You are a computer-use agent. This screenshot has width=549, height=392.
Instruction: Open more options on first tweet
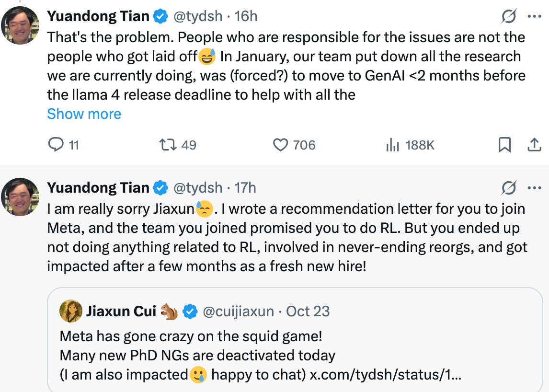coord(534,17)
